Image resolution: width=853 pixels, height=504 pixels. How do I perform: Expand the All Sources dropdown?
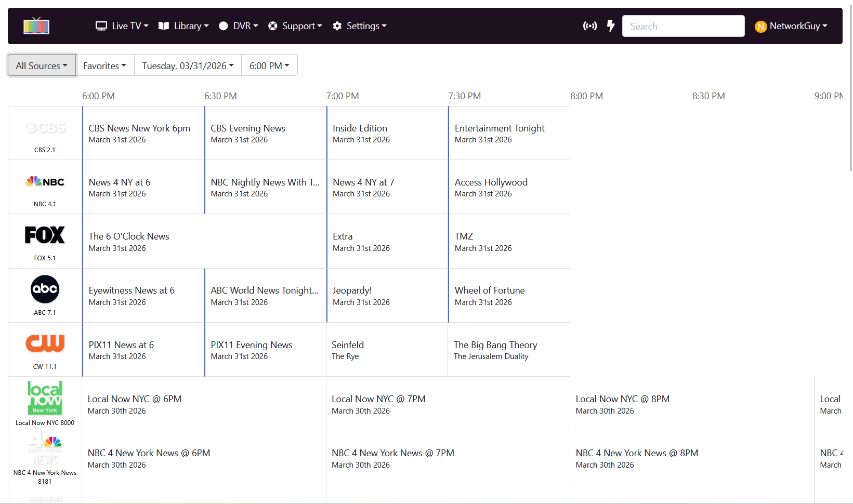coord(42,65)
